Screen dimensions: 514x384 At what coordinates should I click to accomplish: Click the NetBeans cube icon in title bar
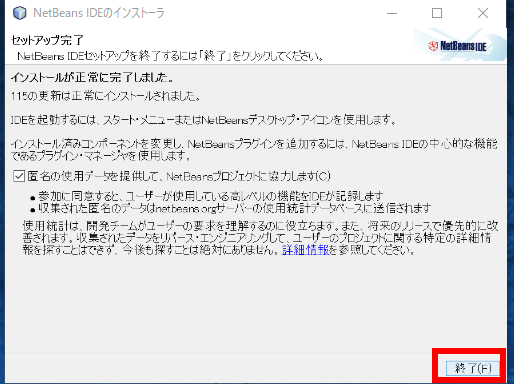[19, 13]
